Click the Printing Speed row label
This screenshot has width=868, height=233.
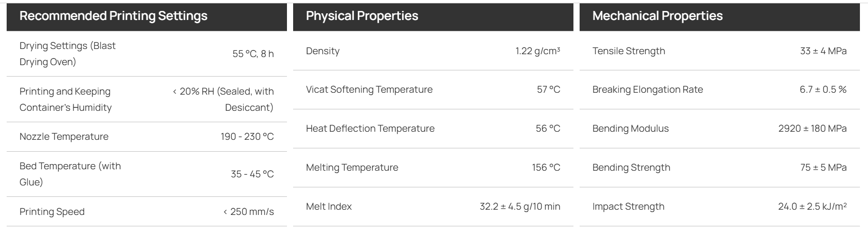click(52, 212)
